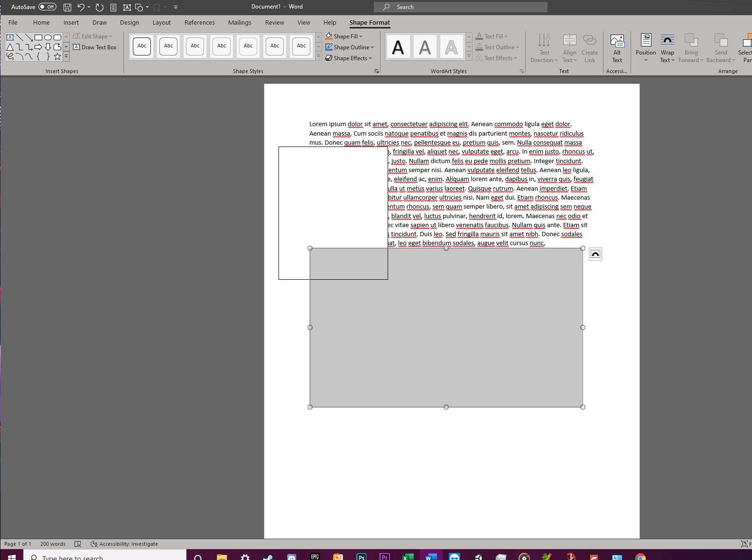Open Alt Text pane
The height and width of the screenshot is (560, 752).
pyautogui.click(x=617, y=48)
